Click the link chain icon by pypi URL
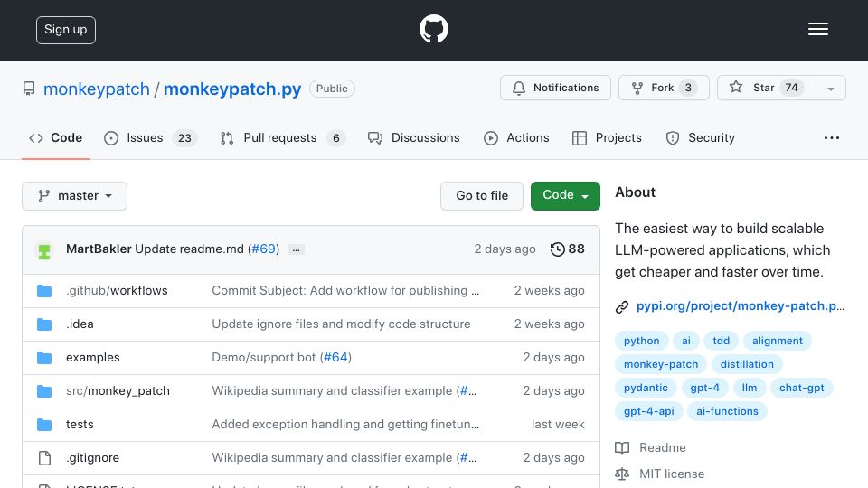The image size is (868, 488). (622, 307)
